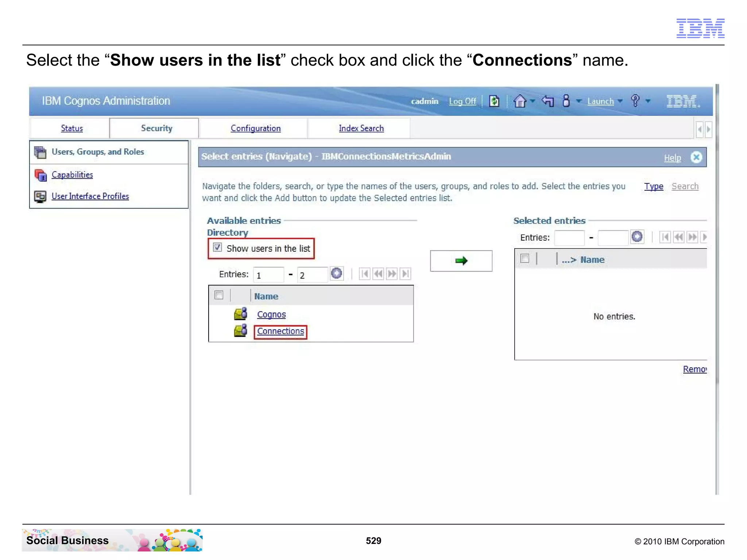The image size is (747, 560).
Task: Open the Cognos namespace link
Action: [x=271, y=314]
